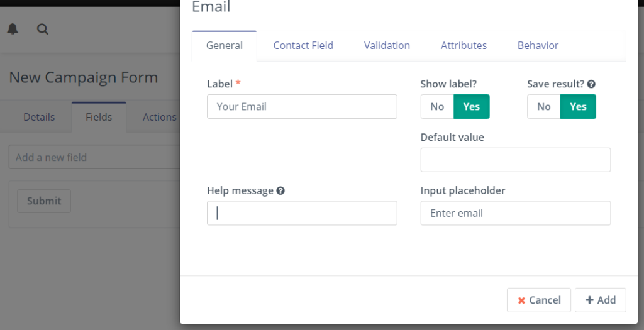Go to the Attributes tab
This screenshot has width=644, height=330.
(464, 45)
